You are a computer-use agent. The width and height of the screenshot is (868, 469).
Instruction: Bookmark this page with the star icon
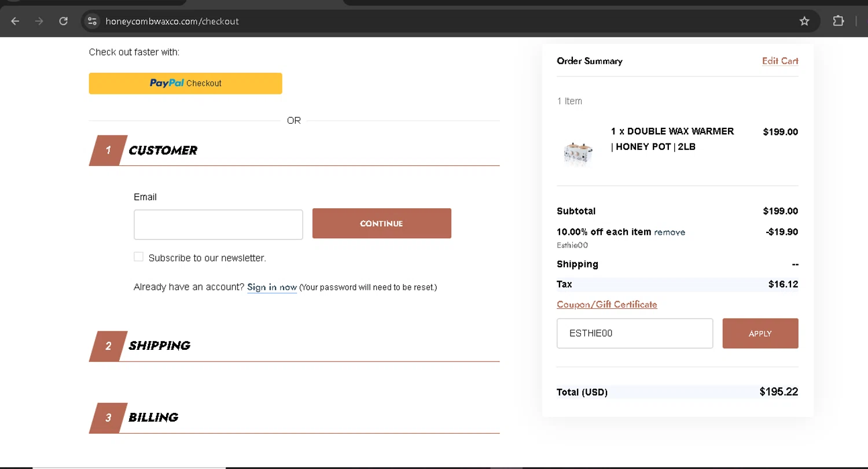coord(804,21)
